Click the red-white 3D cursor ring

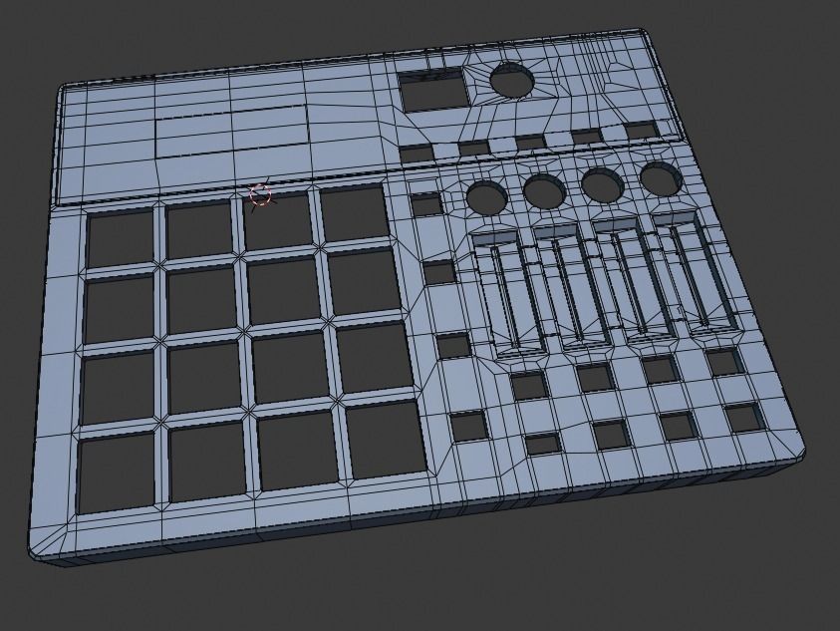[261, 194]
